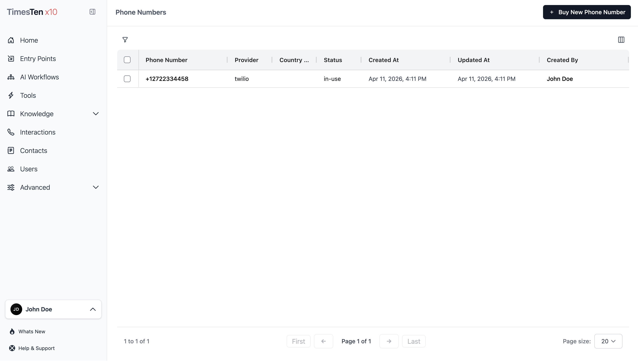Click the First page button
This screenshot has height=364, width=638.
click(298, 341)
